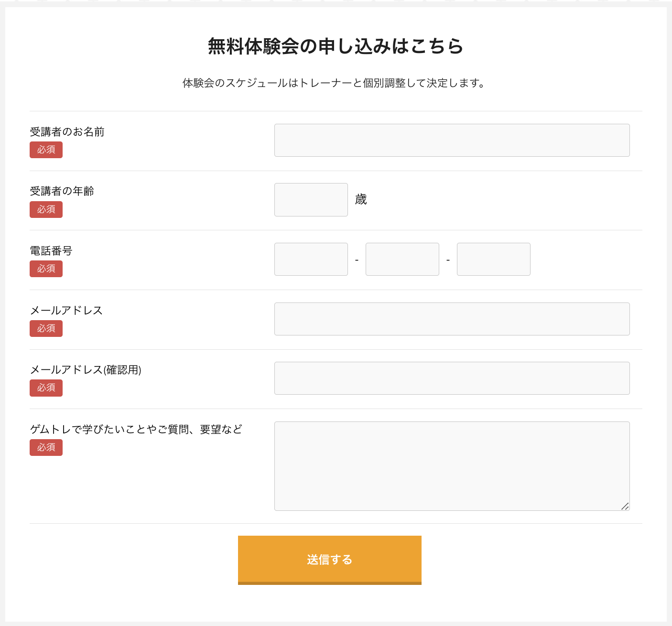Click the メールアドレス(確認用) confirmation field
This screenshot has height=626, width=672.
[x=452, y=378]
